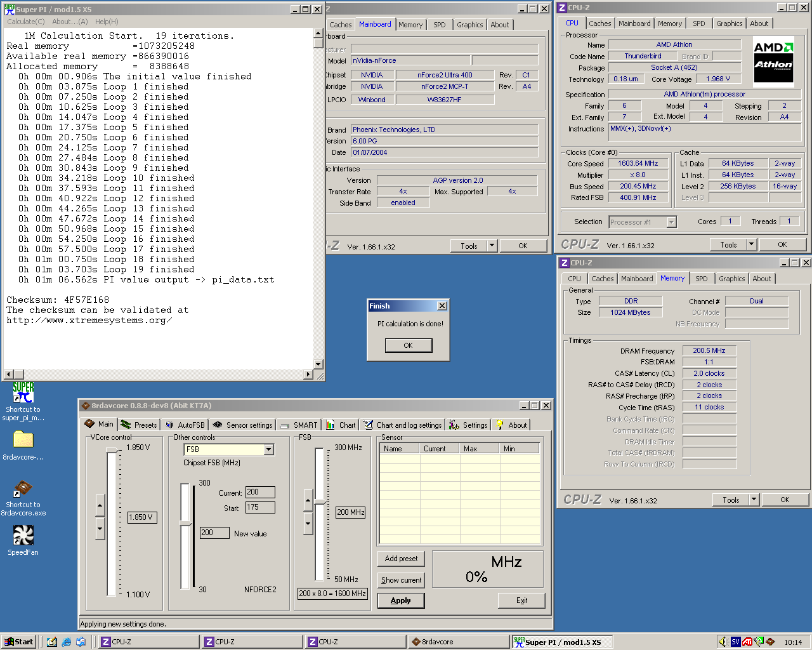Image resolution: width=812 pixels, height=650 pixels.
Task: Open the About tab in 8rdavcore
Action: tap(511, 425)
